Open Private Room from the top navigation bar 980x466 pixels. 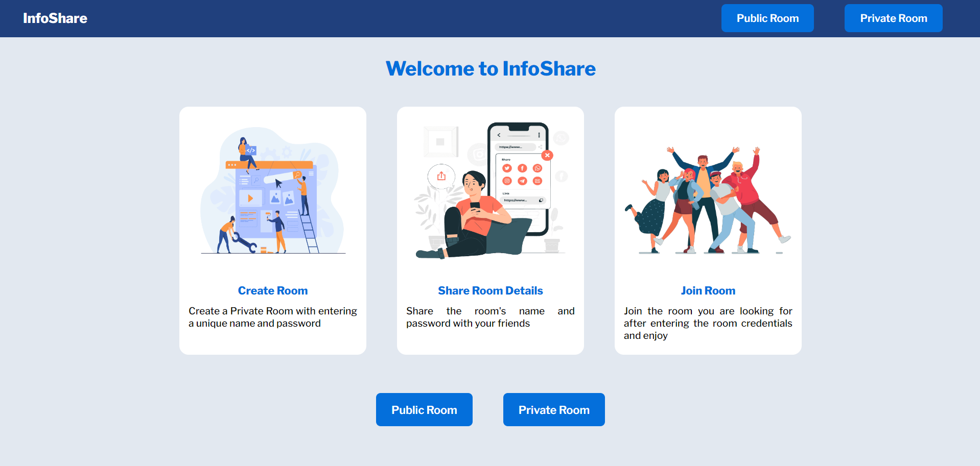pyautogui.click(x=893, y=18)
